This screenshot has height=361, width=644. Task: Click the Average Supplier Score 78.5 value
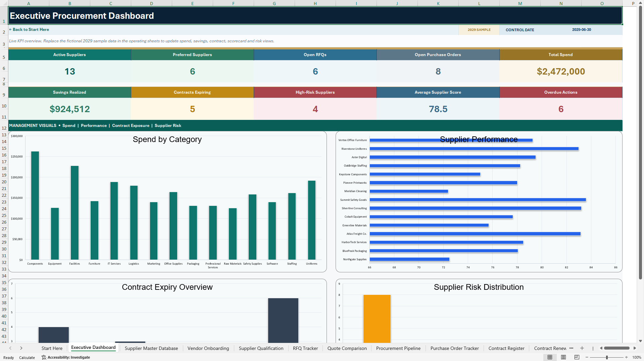(438, 109)
